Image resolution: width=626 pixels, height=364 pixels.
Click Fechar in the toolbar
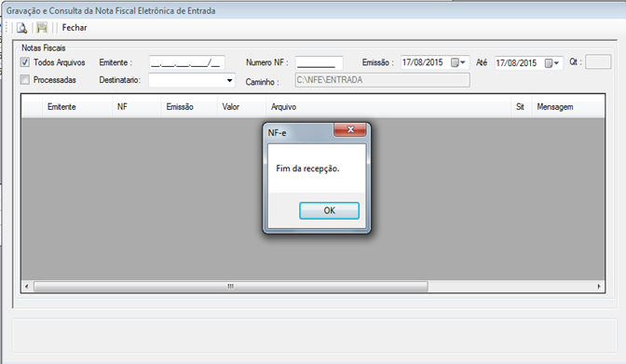pos(75,28)
